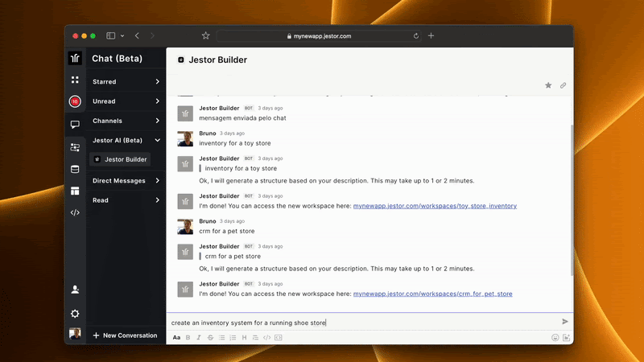Open notifications with red 10 badge

coord(75,101)
